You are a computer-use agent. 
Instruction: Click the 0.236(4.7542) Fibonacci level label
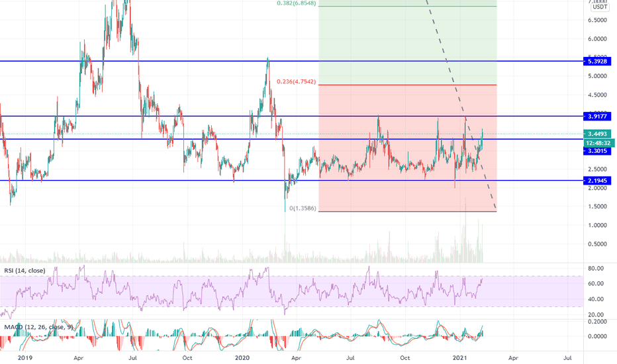[x=297, y=82]
